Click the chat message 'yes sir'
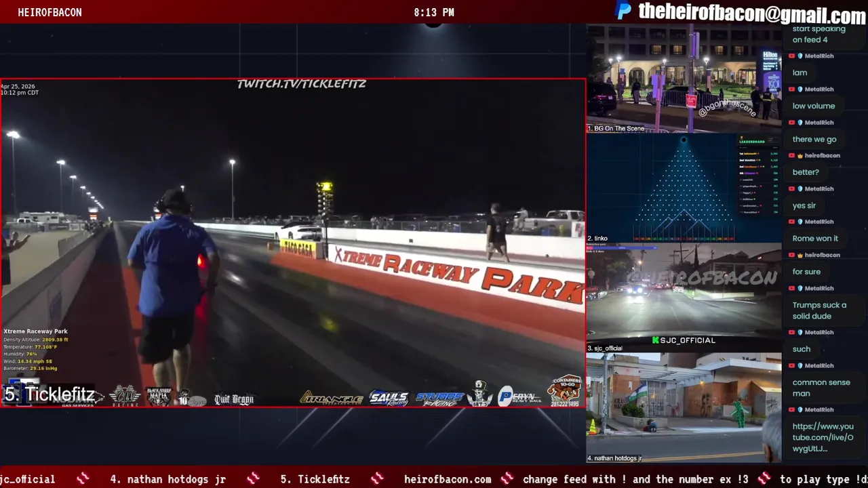868x488 pixels. [x=804, y=205]
